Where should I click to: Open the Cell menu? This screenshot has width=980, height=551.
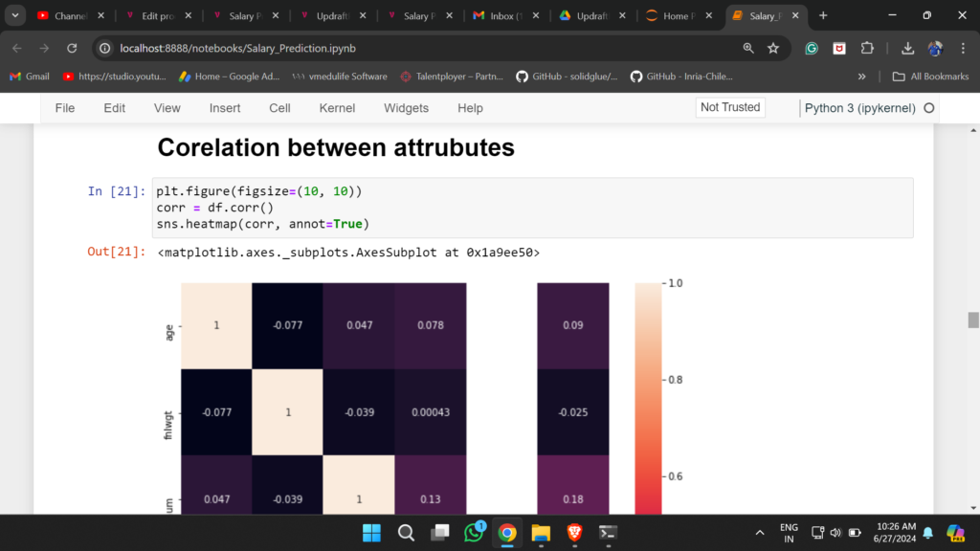(x=279, y=108)
